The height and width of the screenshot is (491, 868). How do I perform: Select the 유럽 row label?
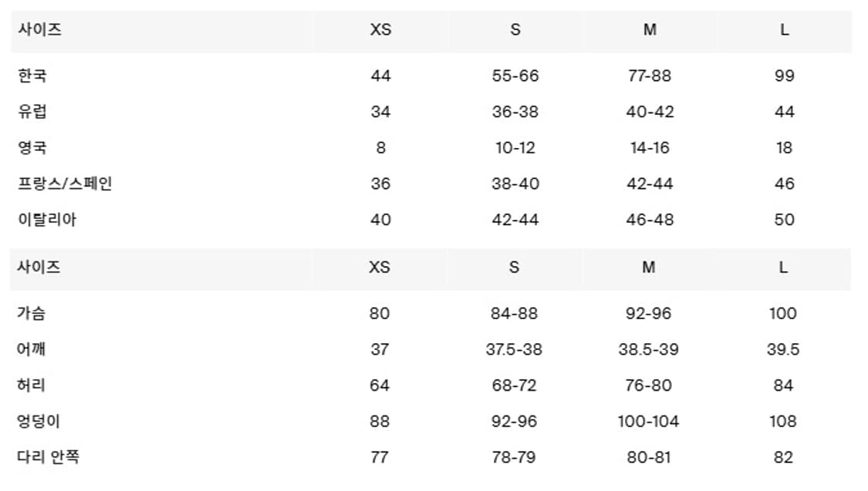[32, 111]
